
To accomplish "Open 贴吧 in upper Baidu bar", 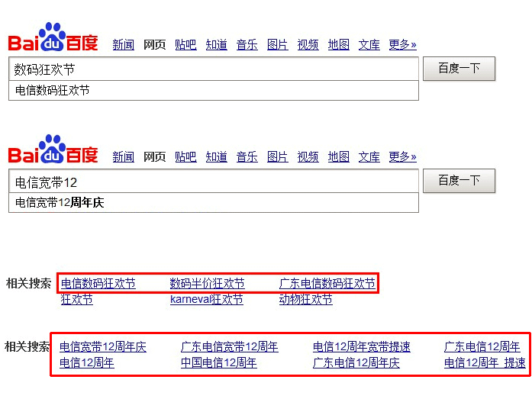I will tap(185, 45).
